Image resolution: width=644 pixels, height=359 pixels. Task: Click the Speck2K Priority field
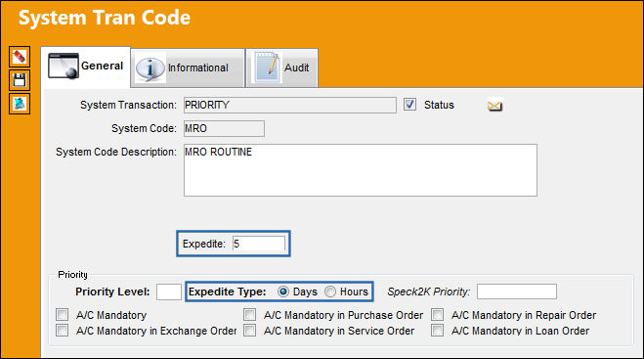point(517,292)
